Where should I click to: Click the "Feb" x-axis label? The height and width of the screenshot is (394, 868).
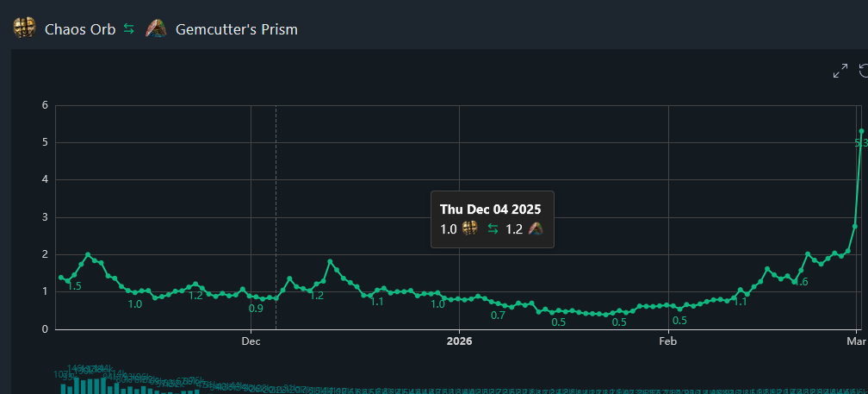[668, 341]
